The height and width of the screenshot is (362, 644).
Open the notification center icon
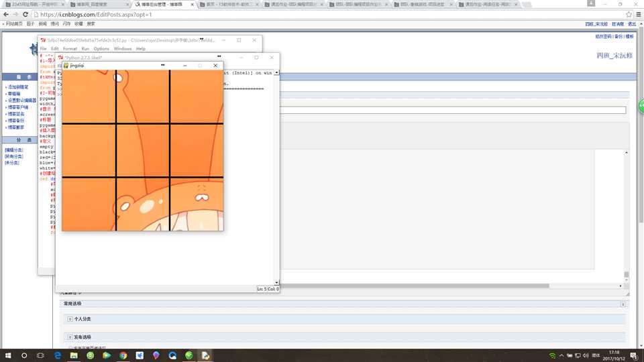click(x=634, y=355)
